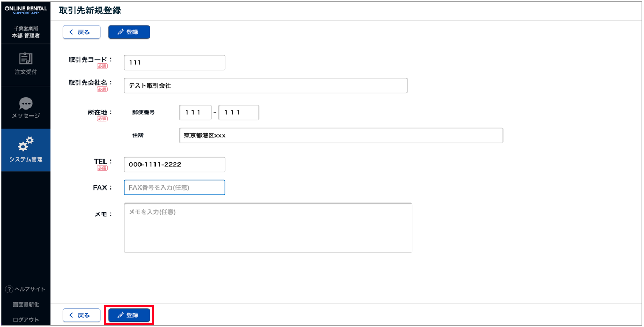Click the TEL phone number field
The width and height of the screenshot is (644, 327).
point(174,165)
